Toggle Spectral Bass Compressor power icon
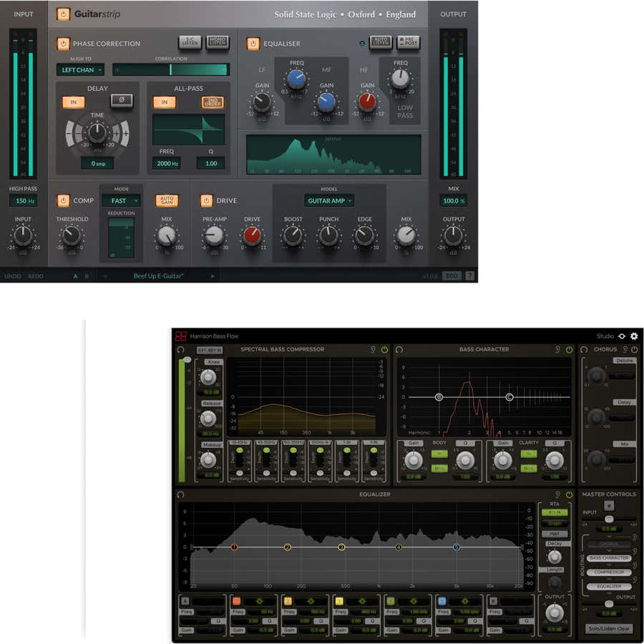Screen dimensions: 644x644 (384, 350)
